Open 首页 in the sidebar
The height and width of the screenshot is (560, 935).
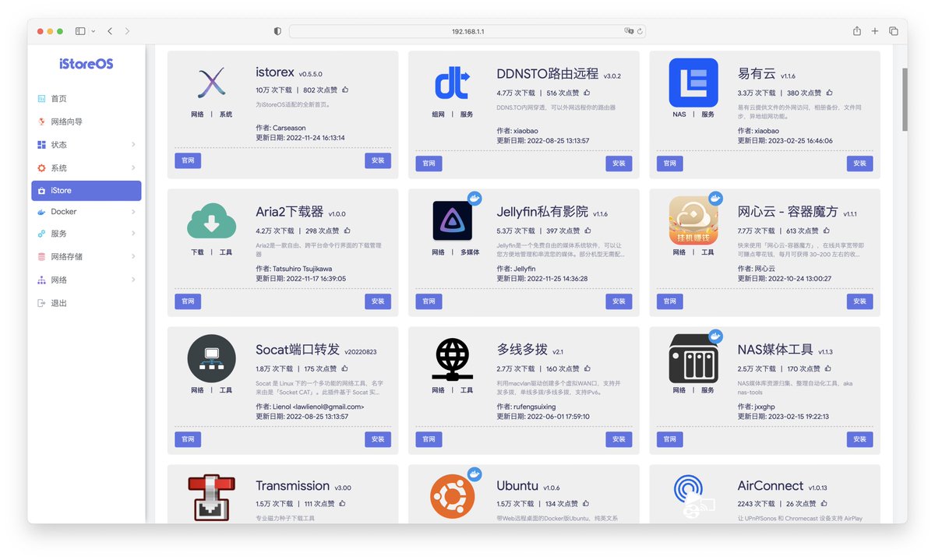(86, 99)
